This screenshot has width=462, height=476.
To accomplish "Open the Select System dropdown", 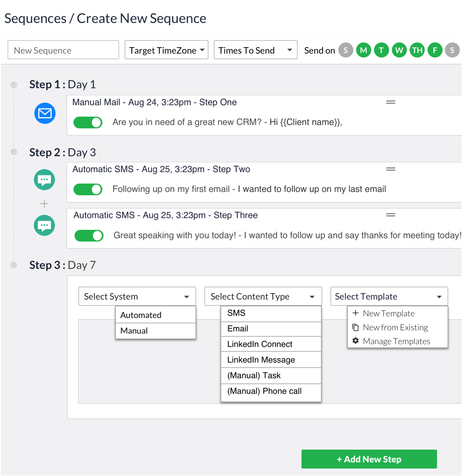I will [137, 296].
